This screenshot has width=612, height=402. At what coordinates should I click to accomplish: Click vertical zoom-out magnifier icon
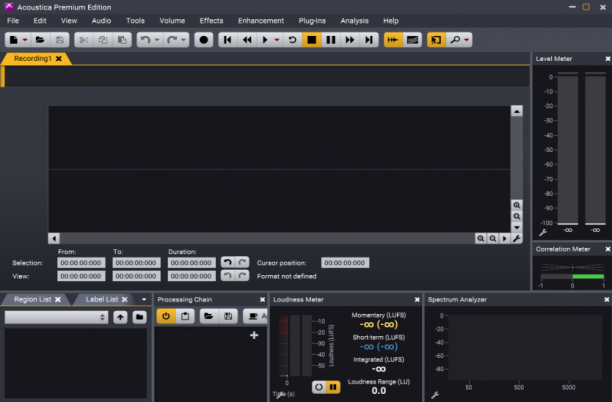coord(517,216)
